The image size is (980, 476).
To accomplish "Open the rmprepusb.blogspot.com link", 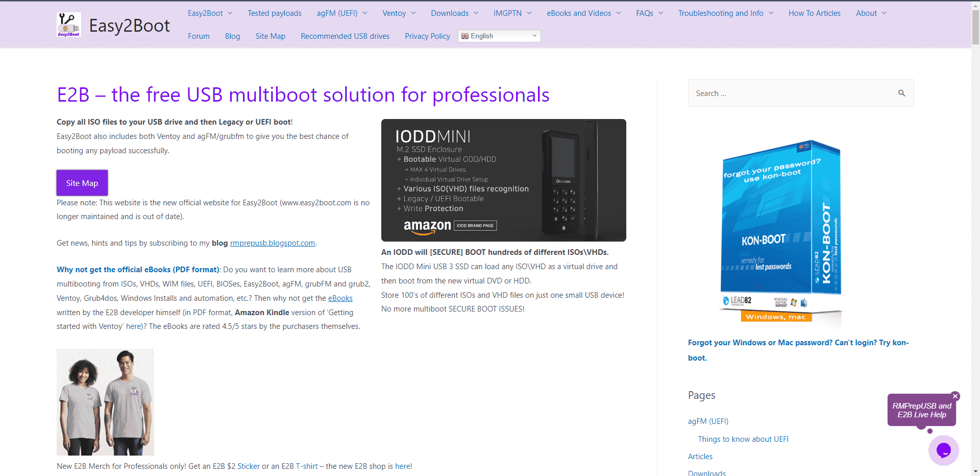I will coord(273,243).
